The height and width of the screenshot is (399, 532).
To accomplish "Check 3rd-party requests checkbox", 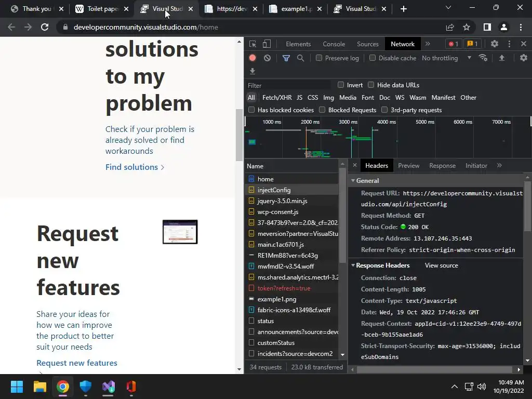I will pyautogui.click(x=384, y=110).
